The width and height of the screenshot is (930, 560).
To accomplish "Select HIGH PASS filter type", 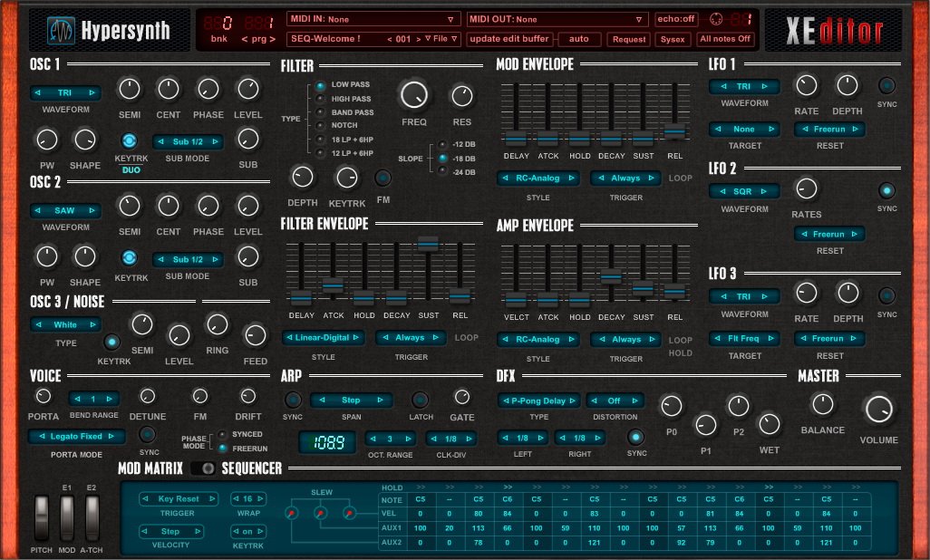I will coord(320,99).
